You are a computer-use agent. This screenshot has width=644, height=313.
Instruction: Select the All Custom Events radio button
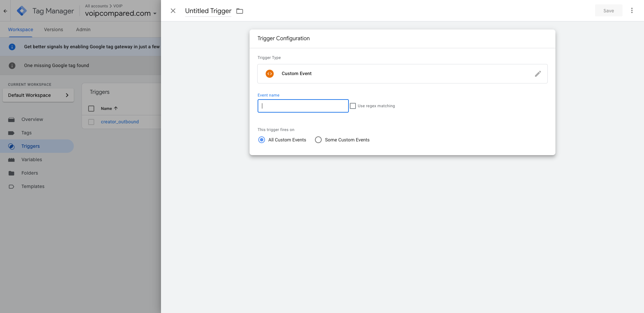pos(262,140)
